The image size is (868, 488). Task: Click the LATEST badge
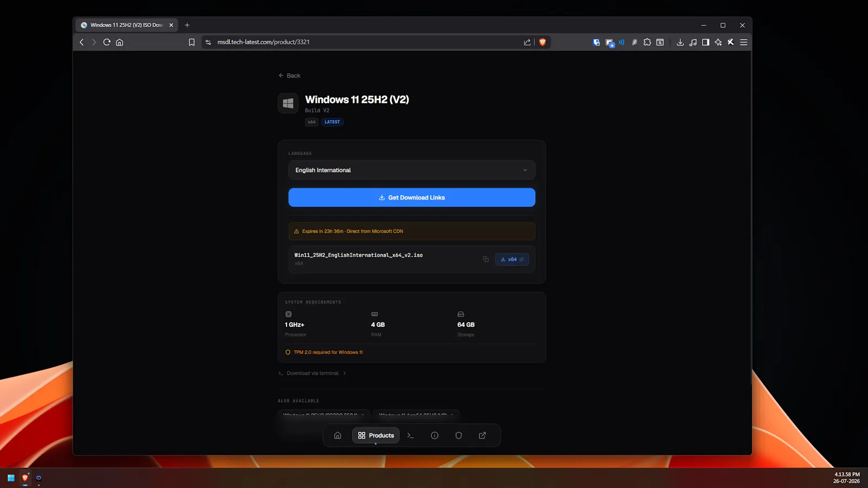(332, 122)
